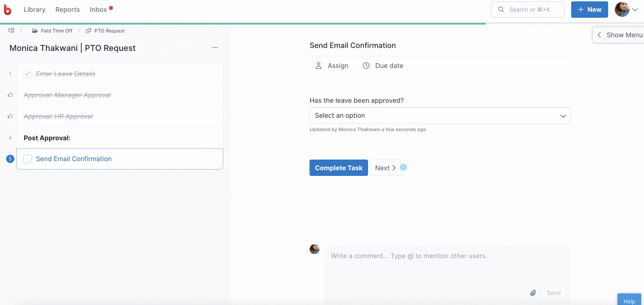Click the HR Approval thumbs-up icon
Viewport: 644px width, 305px height.
click(x=10, y=116)
